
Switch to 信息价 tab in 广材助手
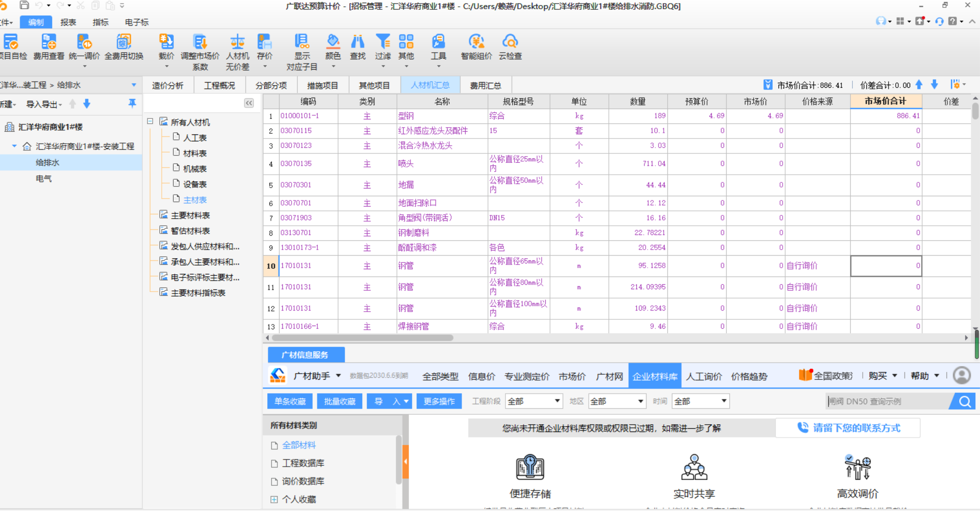point(482,376)
